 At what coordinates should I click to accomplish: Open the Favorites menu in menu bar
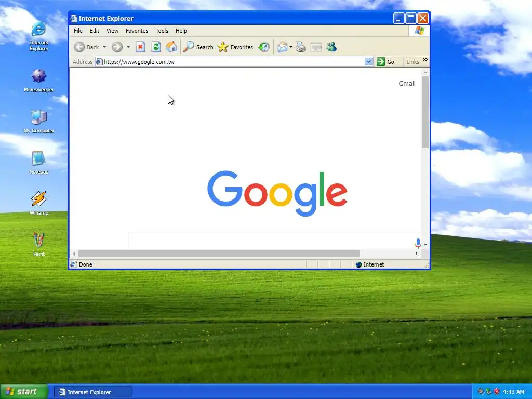[137, 31]
